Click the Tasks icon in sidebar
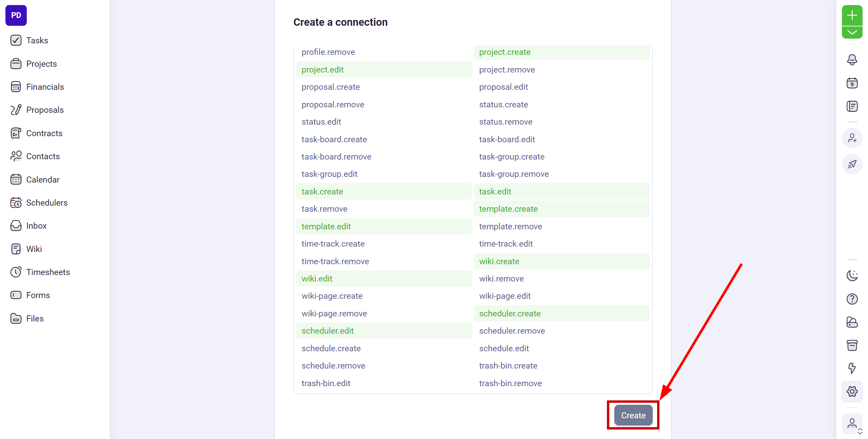 click(x=16, y=40)
